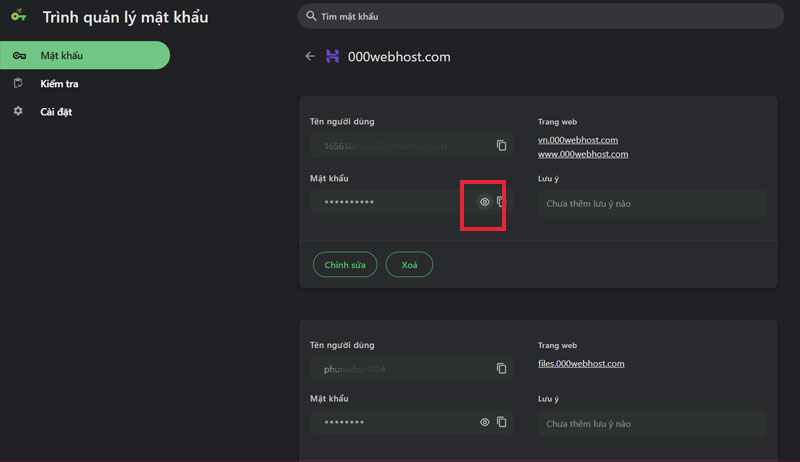The width and height of the screenshot is (800, 462).
Task: Open the www.000webhost.com link
Action: click(583, 154)
